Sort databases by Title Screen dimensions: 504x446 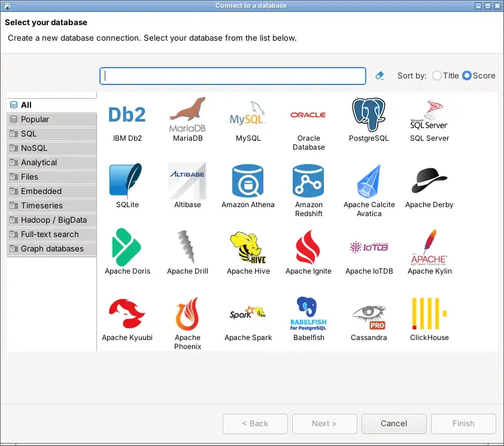click(x=445, y=75)
